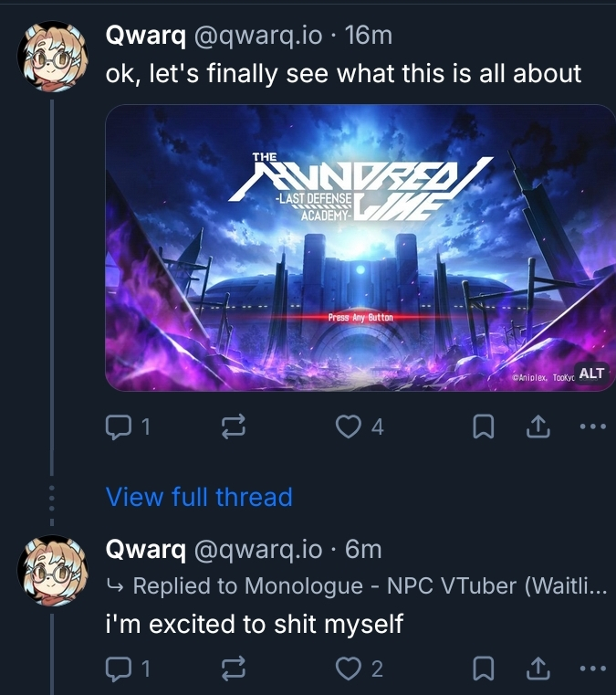Open more options for first post
Screen dimensions: 616x695
[x=592, y=426]
